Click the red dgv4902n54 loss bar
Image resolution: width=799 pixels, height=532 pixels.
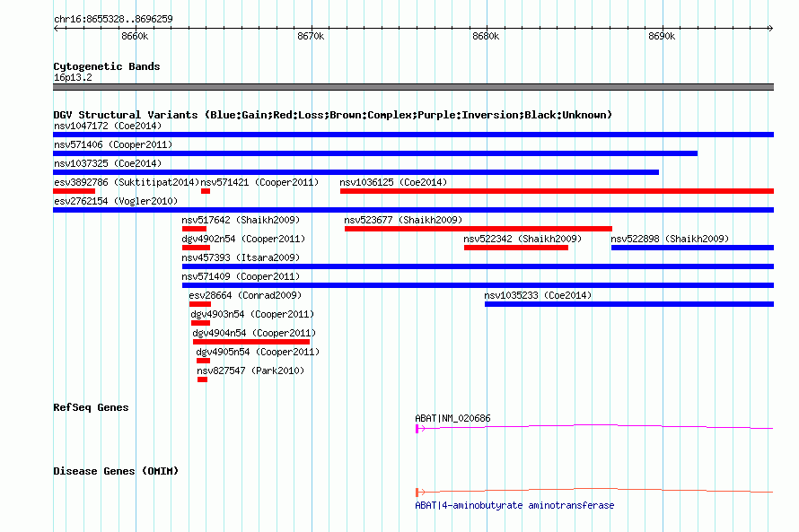click(197, 248)
